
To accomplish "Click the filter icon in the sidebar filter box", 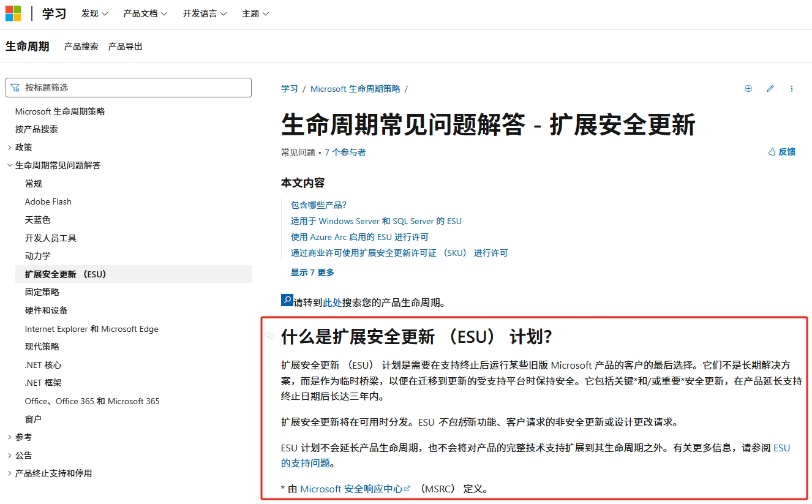I will click(15, 87).
